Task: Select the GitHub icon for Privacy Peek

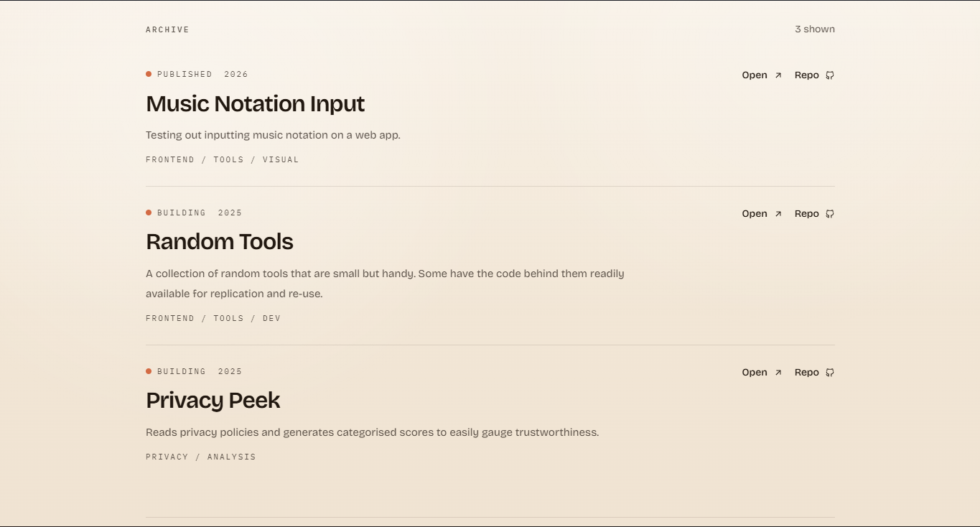Action: click(830, 373)
